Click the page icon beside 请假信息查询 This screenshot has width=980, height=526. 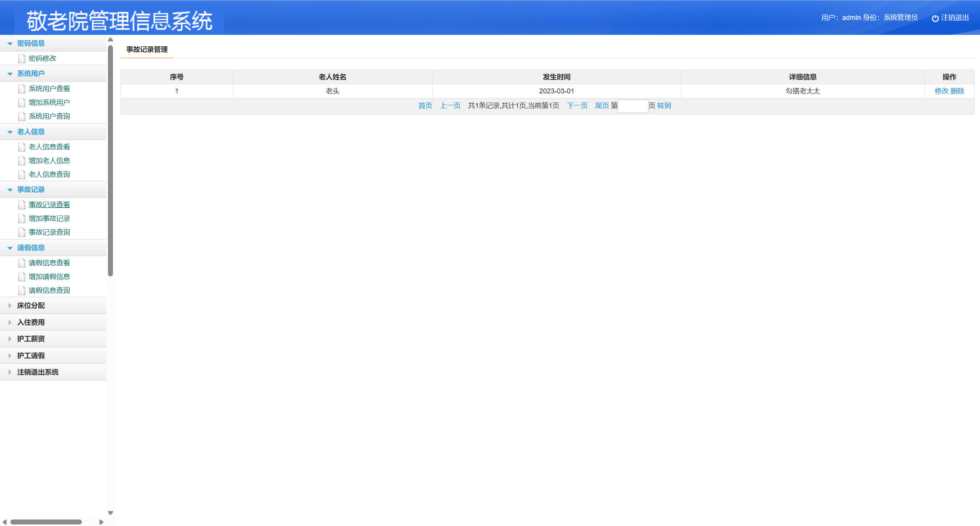(22, 291)
